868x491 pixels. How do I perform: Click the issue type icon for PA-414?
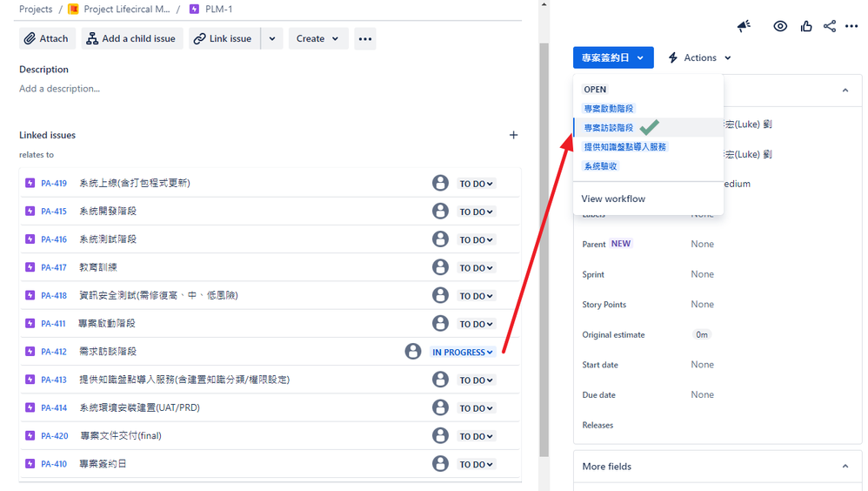(30, 407)
